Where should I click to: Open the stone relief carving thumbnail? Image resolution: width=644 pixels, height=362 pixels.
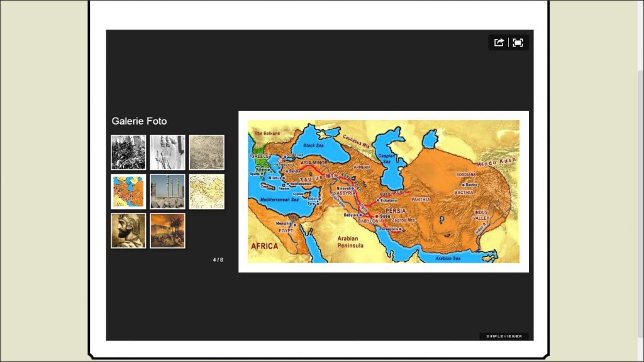pyautogui.click(x=167, y=152)
